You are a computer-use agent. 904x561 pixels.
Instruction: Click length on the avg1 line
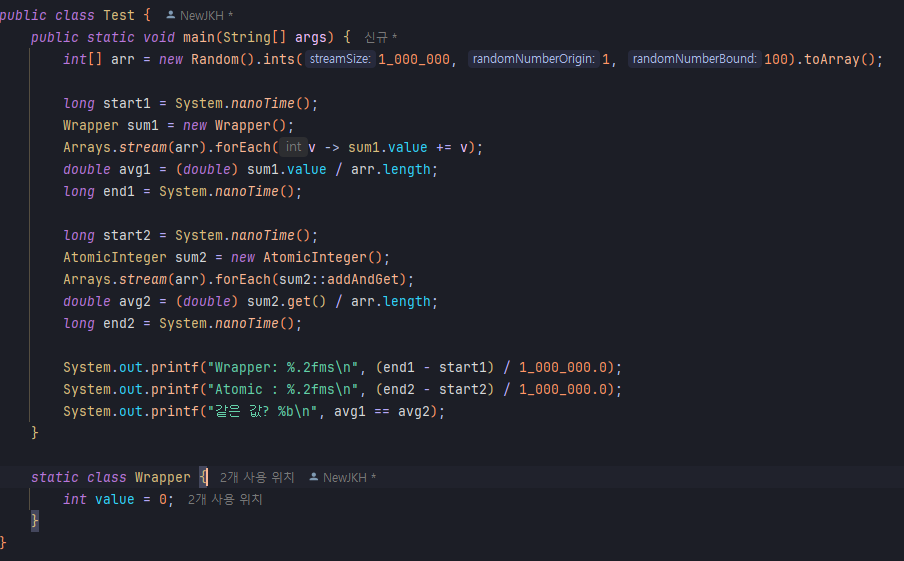(406, 170)
